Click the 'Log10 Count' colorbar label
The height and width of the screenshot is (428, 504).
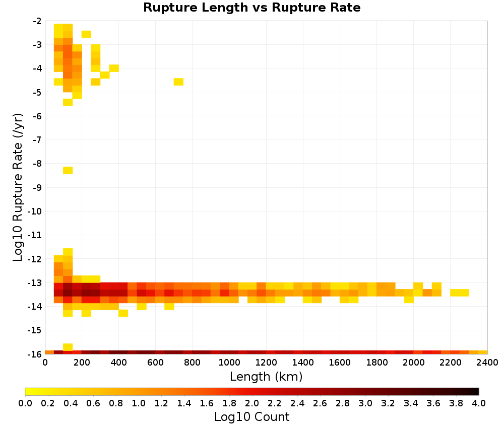(251, 417)
